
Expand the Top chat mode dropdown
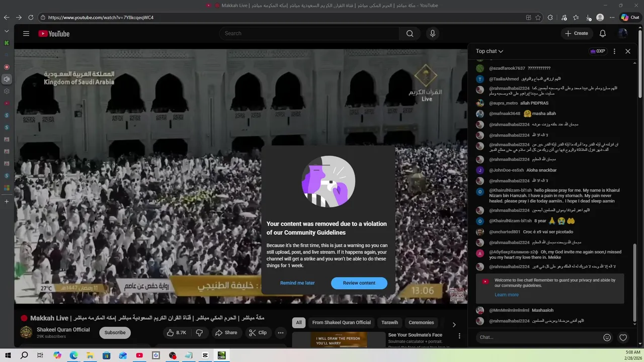pyautogui.click(x=490, y=51)
